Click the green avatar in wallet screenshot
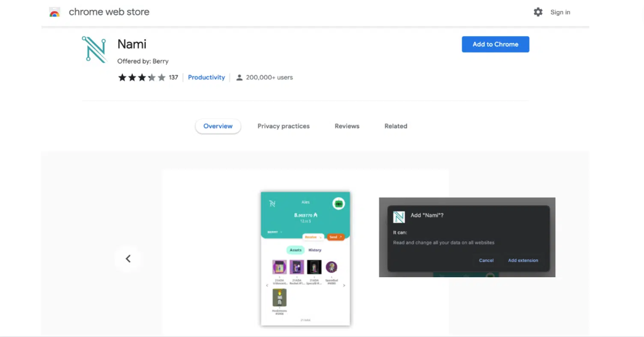644x337 pixels. pyautogui.click(x=339, y=203)
